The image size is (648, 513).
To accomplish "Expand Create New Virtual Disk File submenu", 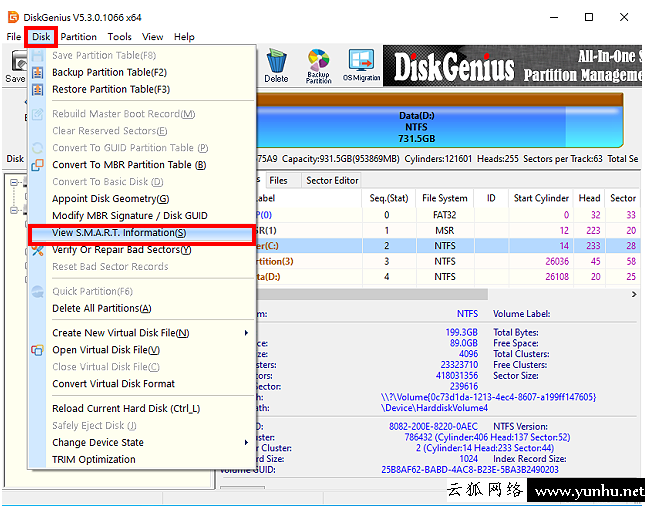I will pyautogui.click(x=246, y=333).
